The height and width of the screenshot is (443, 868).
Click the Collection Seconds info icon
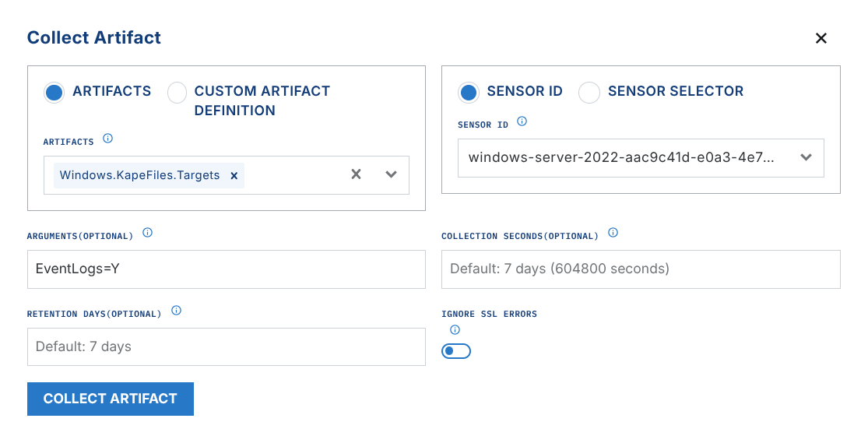coord(613,233)
